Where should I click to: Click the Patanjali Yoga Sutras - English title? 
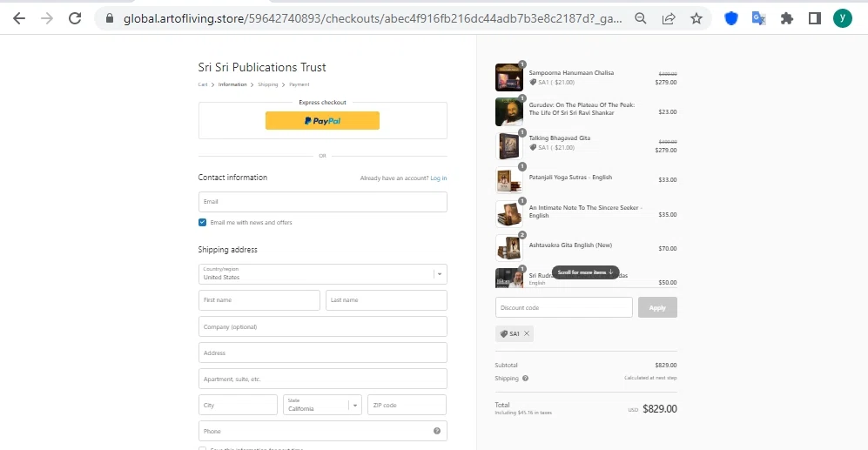[570, 178]
